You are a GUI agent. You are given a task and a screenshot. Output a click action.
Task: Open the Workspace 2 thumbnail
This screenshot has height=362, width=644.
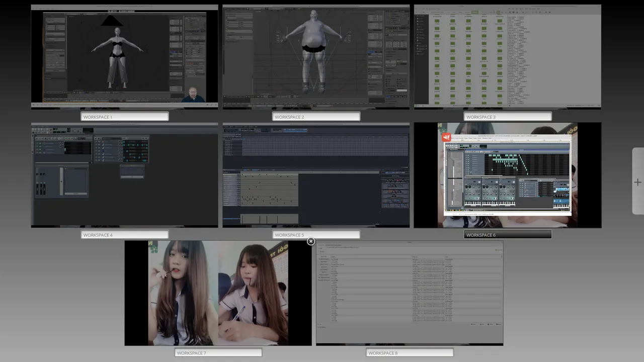point(316,57)
